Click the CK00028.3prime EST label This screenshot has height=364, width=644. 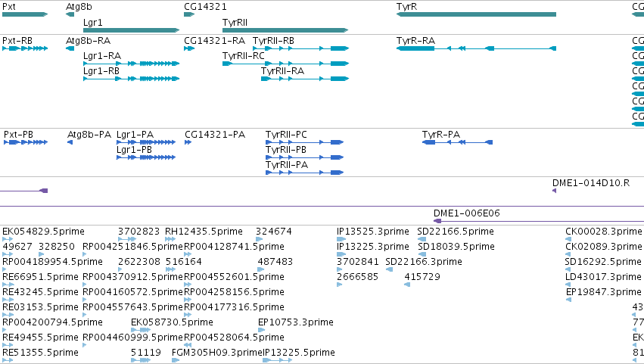tap(604, 232)
